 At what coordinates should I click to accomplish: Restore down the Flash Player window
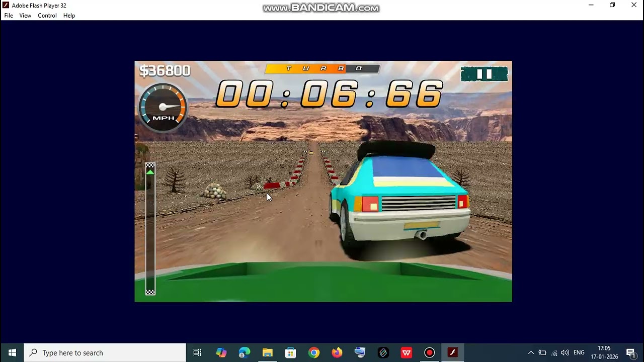pyautogui.click(x=612, y=5)
